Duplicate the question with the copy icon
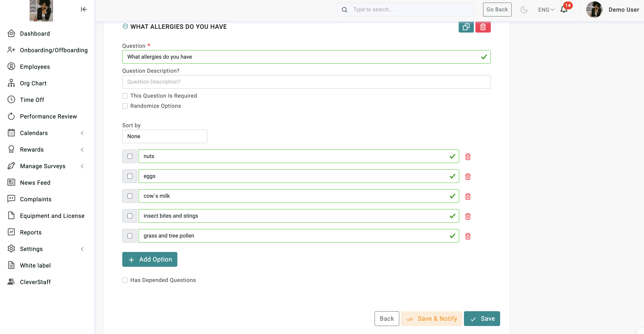 click(466, 27)
